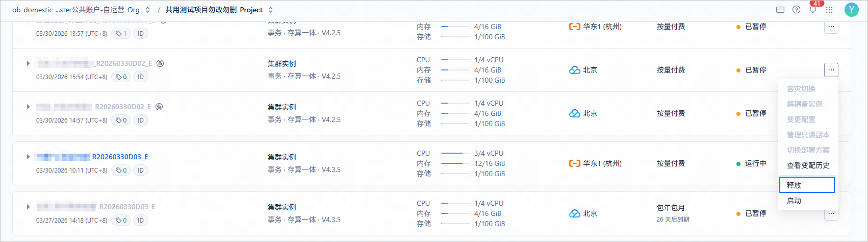Click the more actions button for 15:54 instance
Viewport: 868px width, 242px height.
pos(831,70)
